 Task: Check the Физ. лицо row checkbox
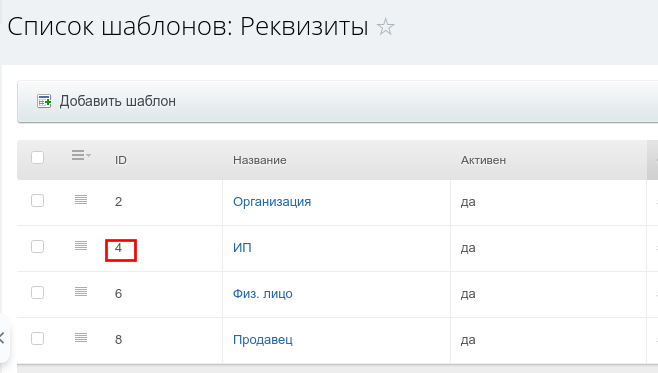point(37,292)
